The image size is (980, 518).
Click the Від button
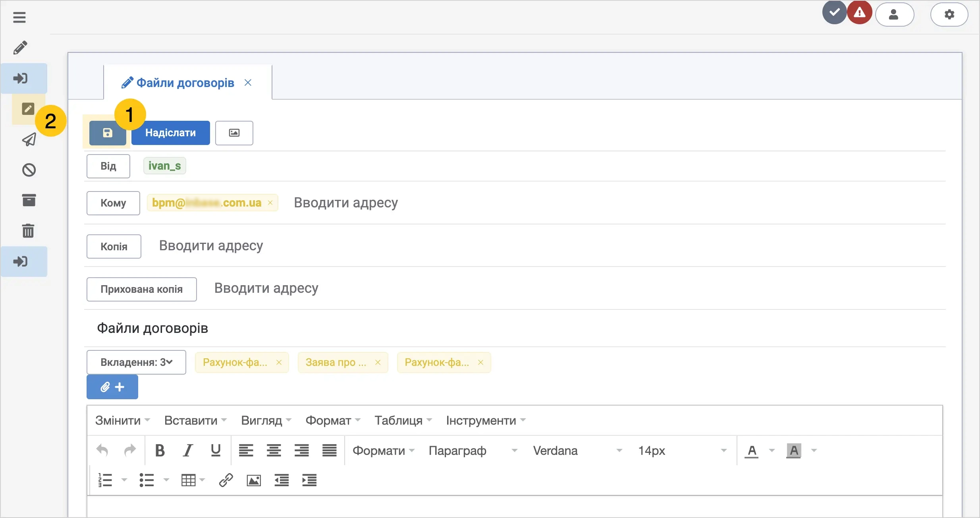click(x=108, y=166)
